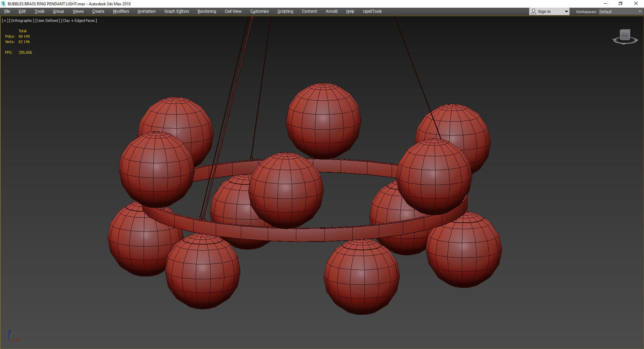Open the Group menu
This screenshot has width=644, height=349.
pos(58,11)
